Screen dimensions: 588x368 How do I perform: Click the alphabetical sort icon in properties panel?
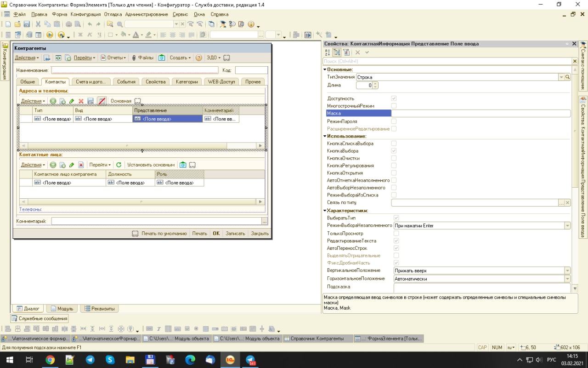tap(328, 52)
